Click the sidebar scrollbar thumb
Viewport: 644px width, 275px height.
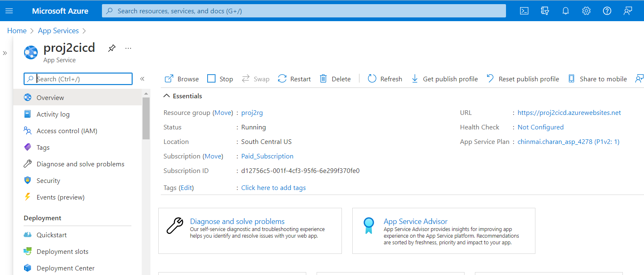pos(146,118)
